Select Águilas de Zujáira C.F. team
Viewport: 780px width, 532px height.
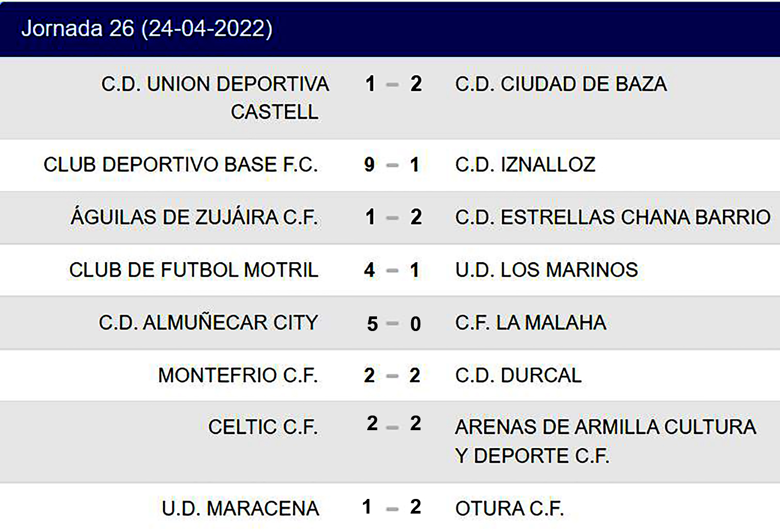tap(194, 217)
